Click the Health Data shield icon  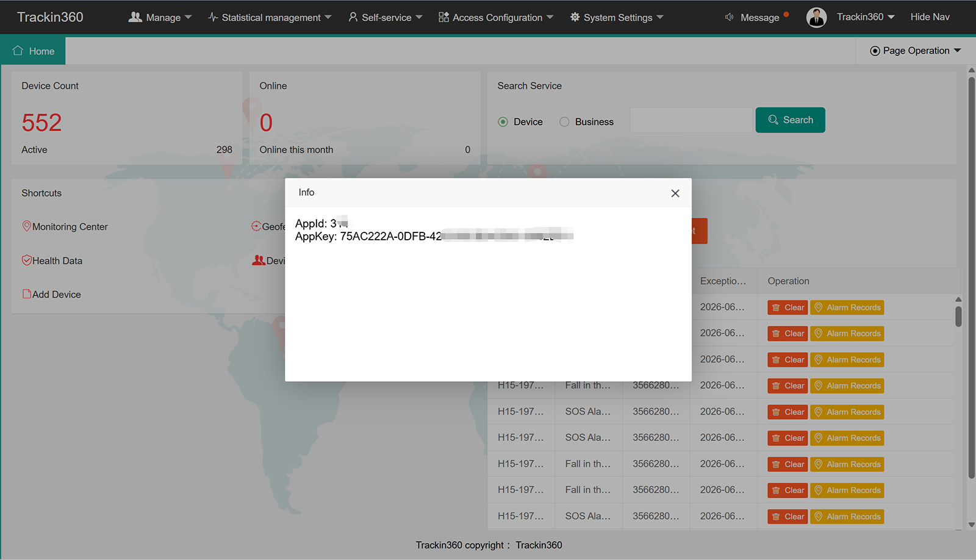coord(26,260)
